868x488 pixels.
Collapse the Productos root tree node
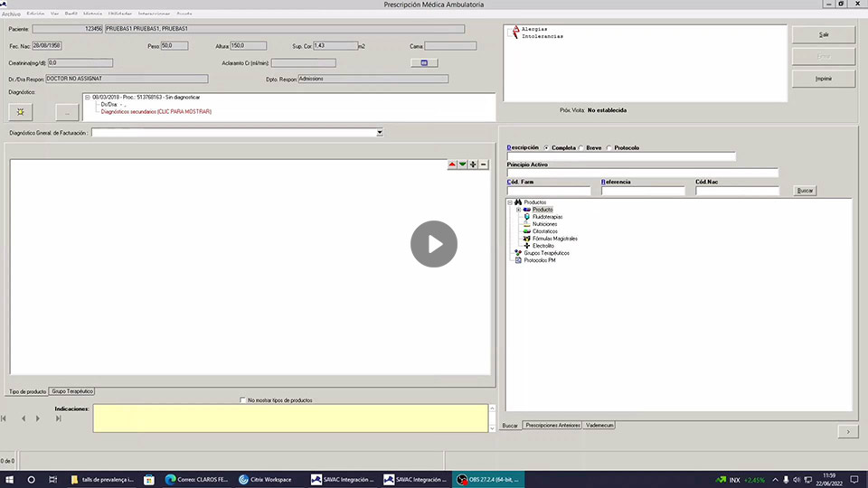coord(510,202)
